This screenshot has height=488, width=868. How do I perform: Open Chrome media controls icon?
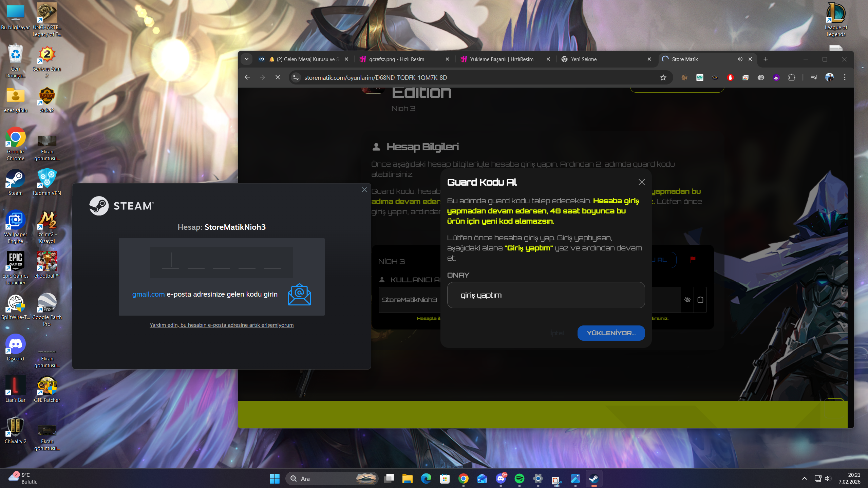point(814,77)
